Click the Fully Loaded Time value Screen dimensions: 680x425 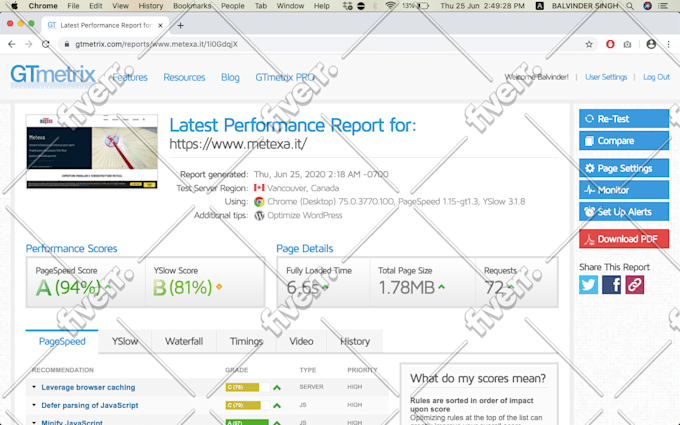303,288
